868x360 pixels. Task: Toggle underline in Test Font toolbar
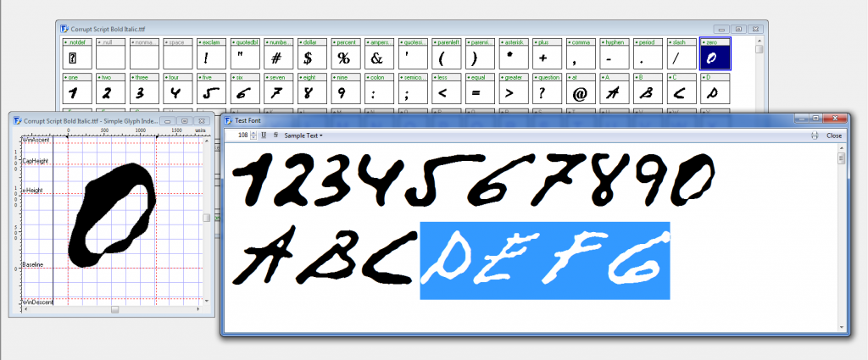[264, 136]
